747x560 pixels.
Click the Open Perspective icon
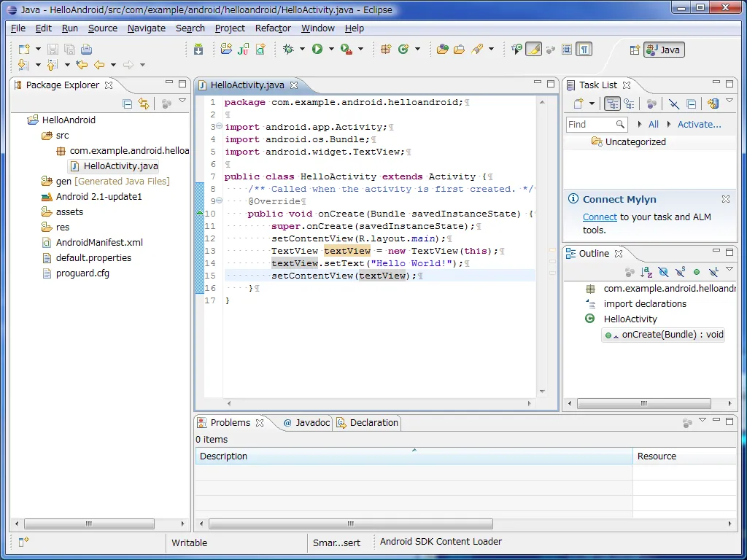point(635,50)
